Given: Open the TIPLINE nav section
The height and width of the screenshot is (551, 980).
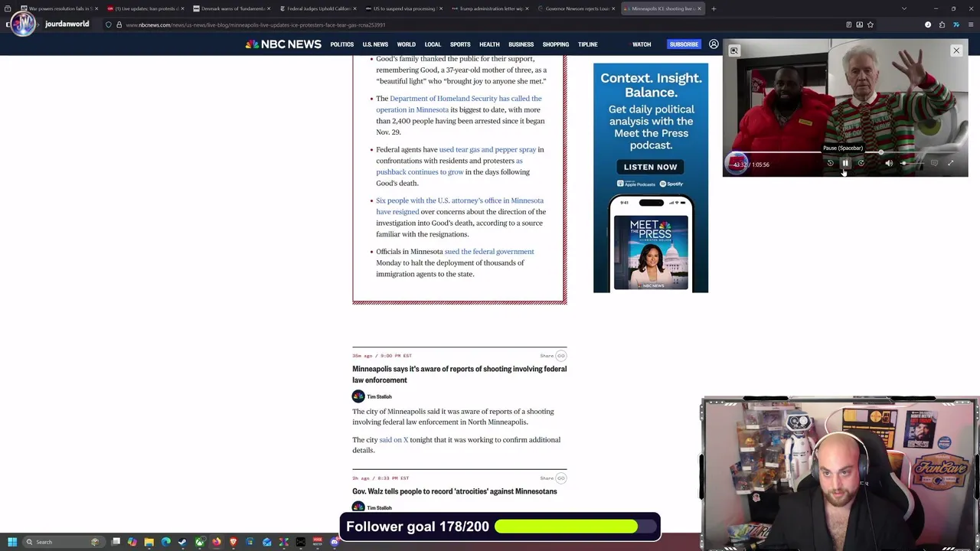Looking at the screenshot, I should pyautogui.click(x=588, y=44).
